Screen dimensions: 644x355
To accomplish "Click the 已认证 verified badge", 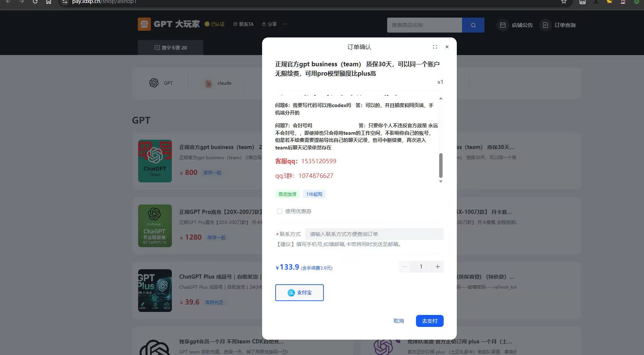I will click(x=215, y=24).
